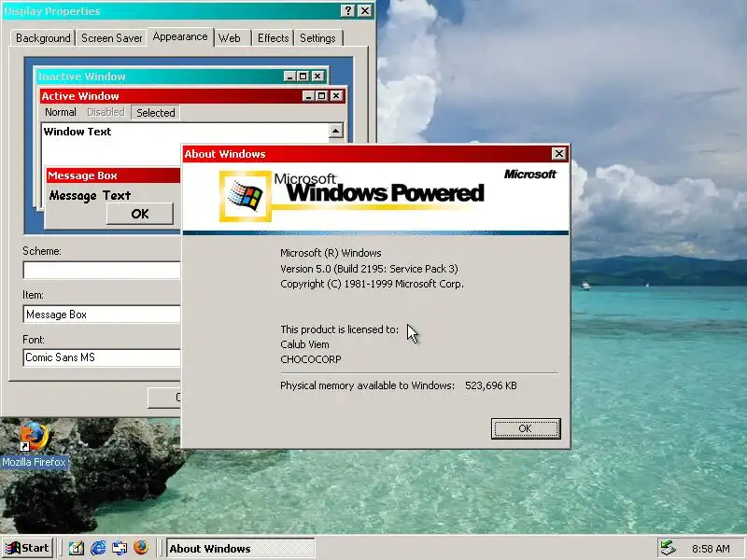
Task: Click the preview Active Window title bar
Action: (192, 96)
